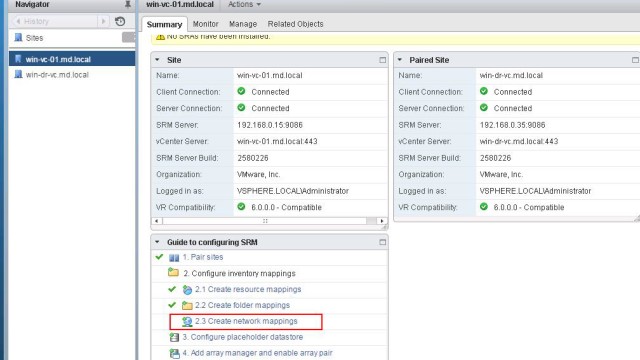Click the array manager icon
This screenshot has height=360, width=640.
(174, 353)
